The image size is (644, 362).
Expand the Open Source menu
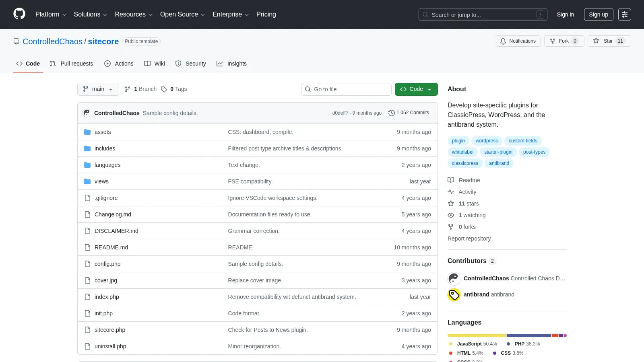click(x=183, y=14)
